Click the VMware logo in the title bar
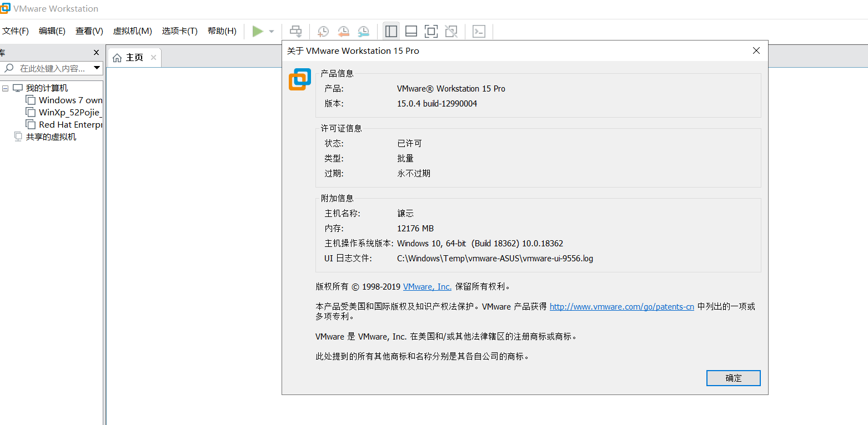This screenshot has width=868, height=425. 4,8
